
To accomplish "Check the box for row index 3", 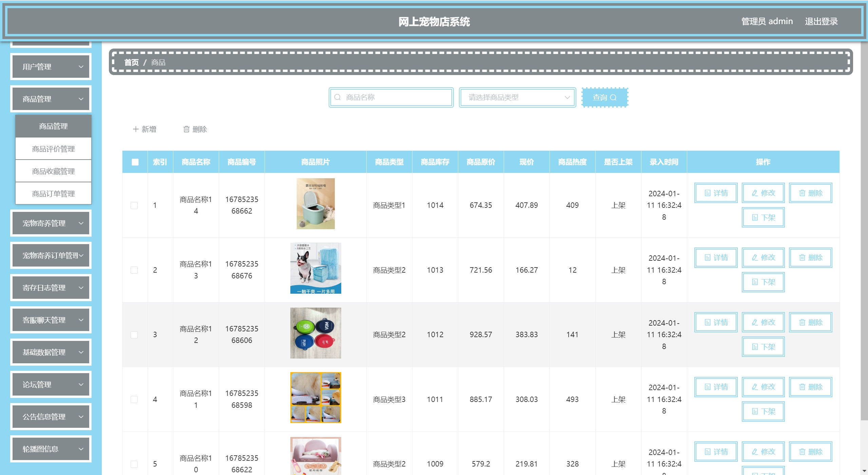I will click(x=134, y=335).
